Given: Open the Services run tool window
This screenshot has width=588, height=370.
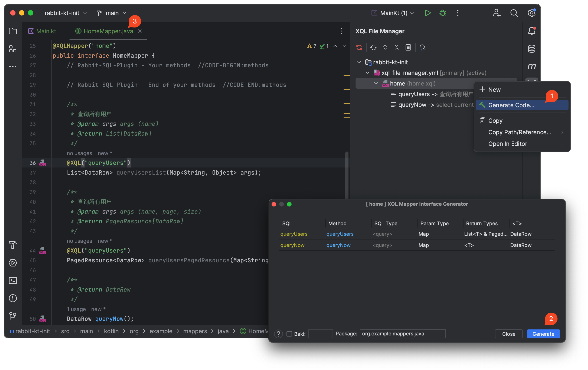Looking at the screenshot, I should tap(13, 263).
